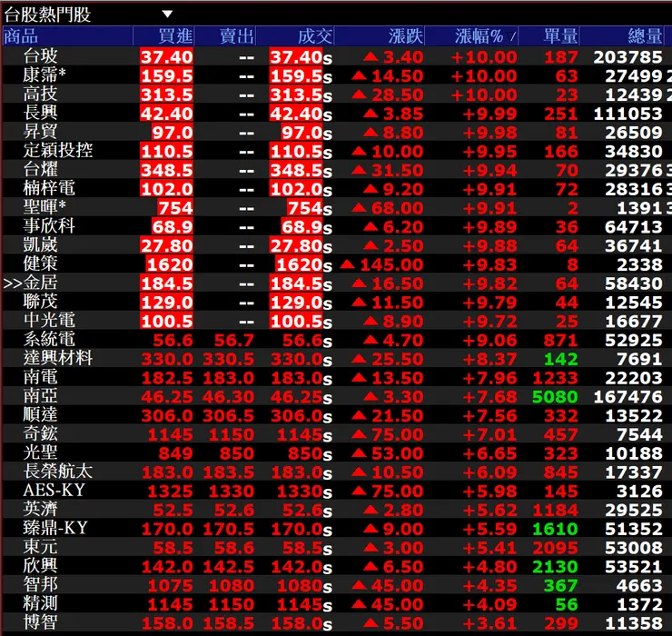Viewport: 672px width, 636px height.
Task: Select the 長興 stock name
Action: 40,113
